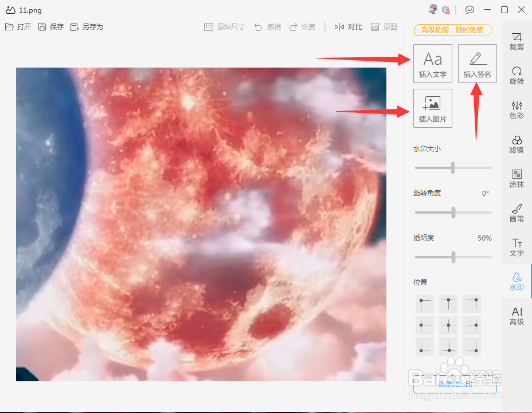Click 插入签名 insert signature button

point(478,64)
